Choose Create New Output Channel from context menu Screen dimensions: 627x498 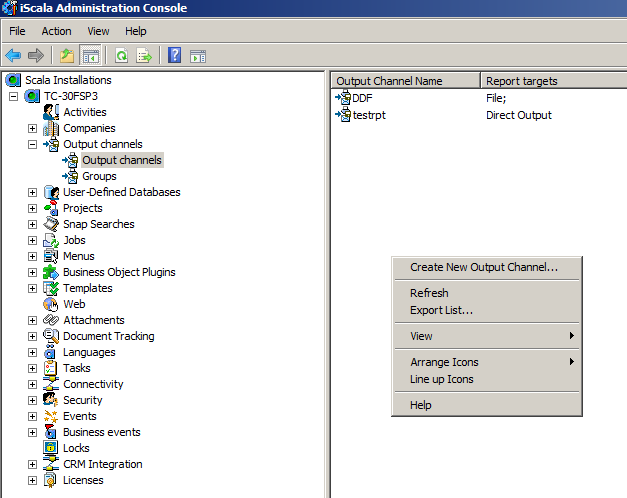tap(487, 267)
